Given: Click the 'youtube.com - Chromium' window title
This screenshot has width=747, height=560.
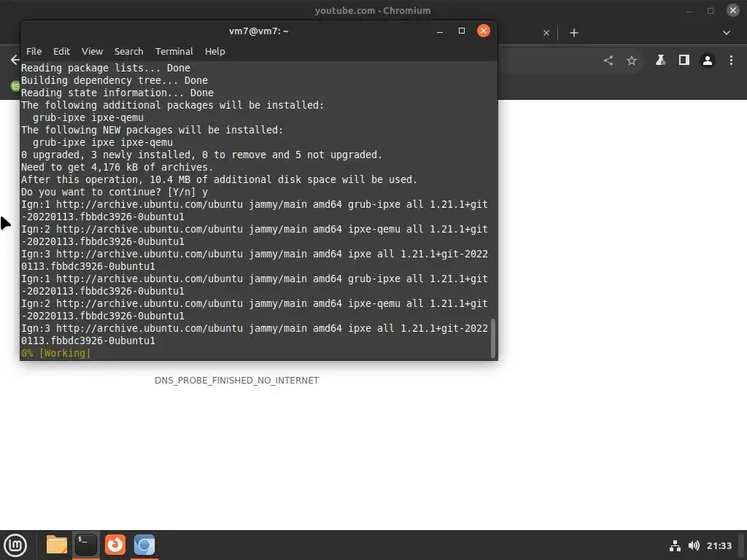Looking at the screenshot, I should tap(373, 10).
